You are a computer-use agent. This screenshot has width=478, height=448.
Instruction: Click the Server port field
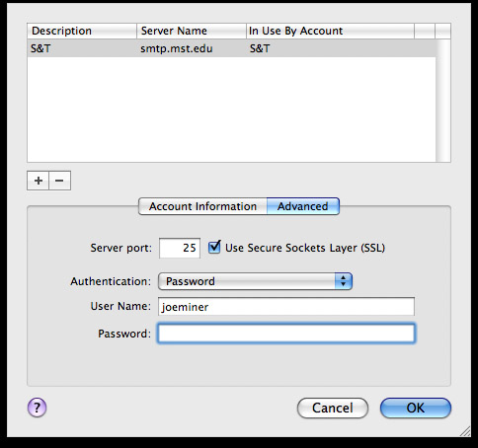(180, 248)
